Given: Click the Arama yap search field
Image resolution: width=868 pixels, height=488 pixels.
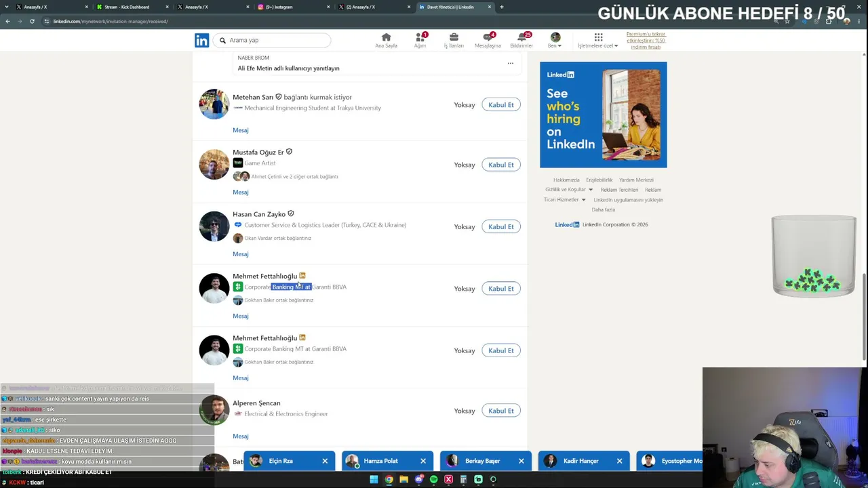Looking at the screenshot, I should coord(273,40).
